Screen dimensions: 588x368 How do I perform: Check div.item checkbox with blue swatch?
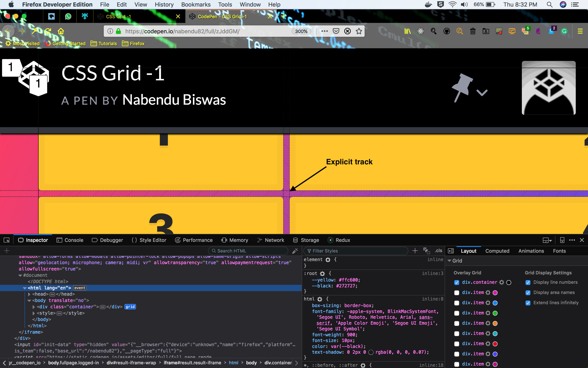coord(457,303)
